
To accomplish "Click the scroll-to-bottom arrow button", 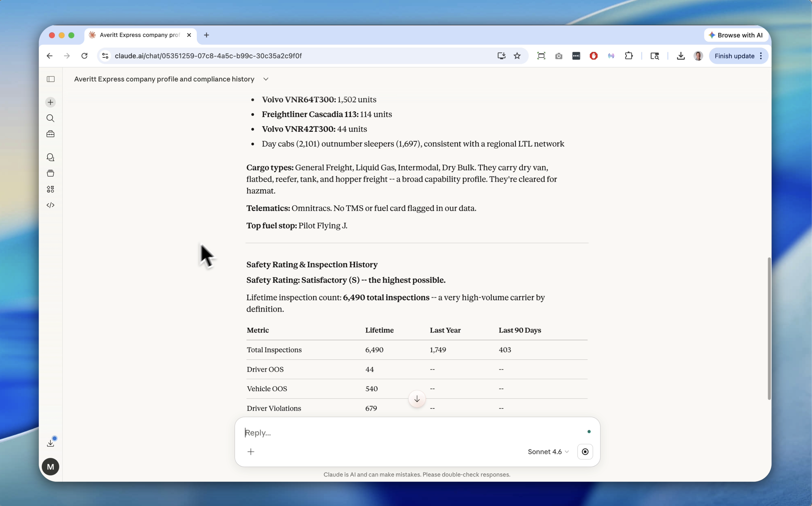I will (416, 398).
